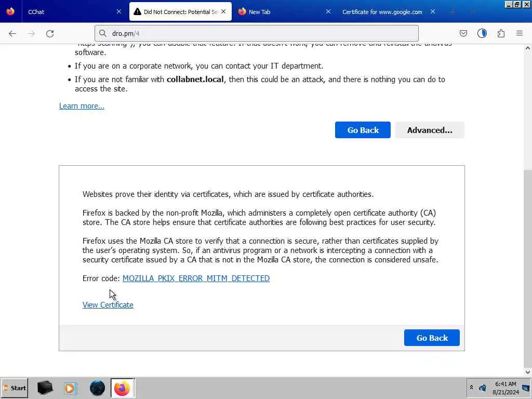Click the network tray icon
532x399 pixels.
click(x=483, y=388)
